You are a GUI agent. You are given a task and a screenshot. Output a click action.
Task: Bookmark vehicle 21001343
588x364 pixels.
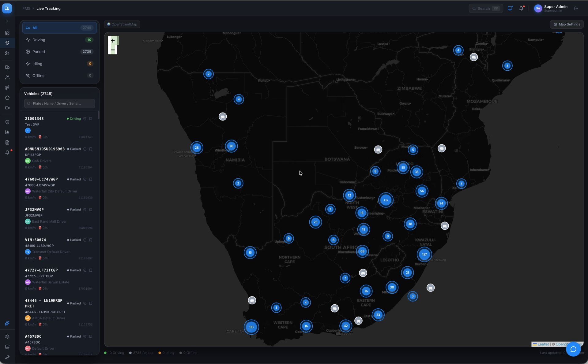(91, 119)
